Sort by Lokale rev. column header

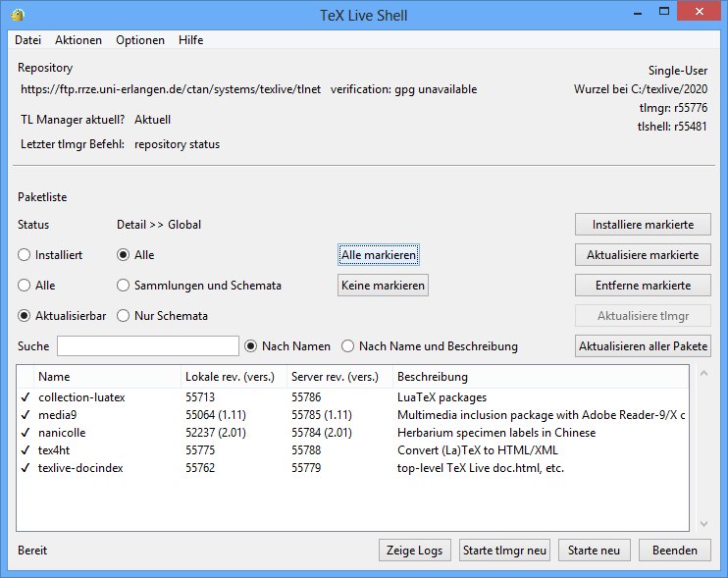234,377
